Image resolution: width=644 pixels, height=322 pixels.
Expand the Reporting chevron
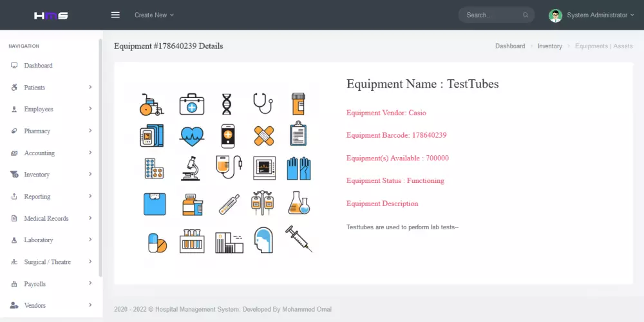(90, 196)
